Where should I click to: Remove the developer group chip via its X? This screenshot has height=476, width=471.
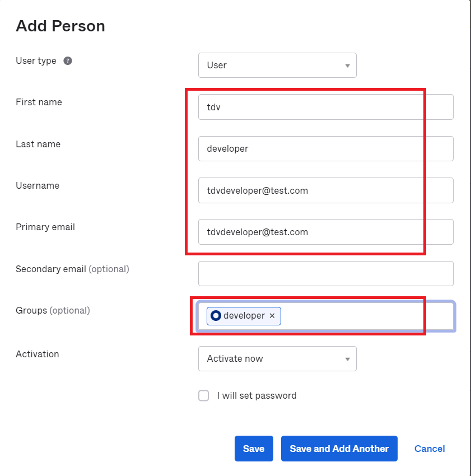[x=272, y=316]
